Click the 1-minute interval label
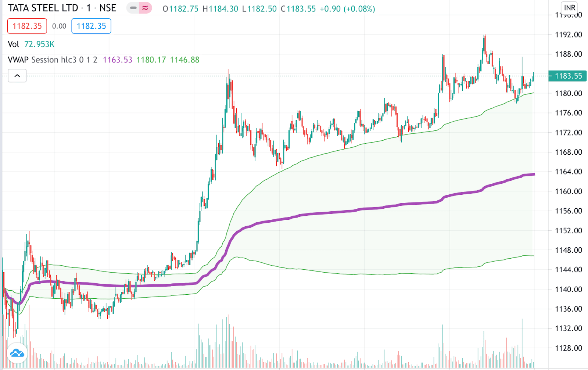The image size is (588, 370). pyautogui.click(x=89, y=8)
